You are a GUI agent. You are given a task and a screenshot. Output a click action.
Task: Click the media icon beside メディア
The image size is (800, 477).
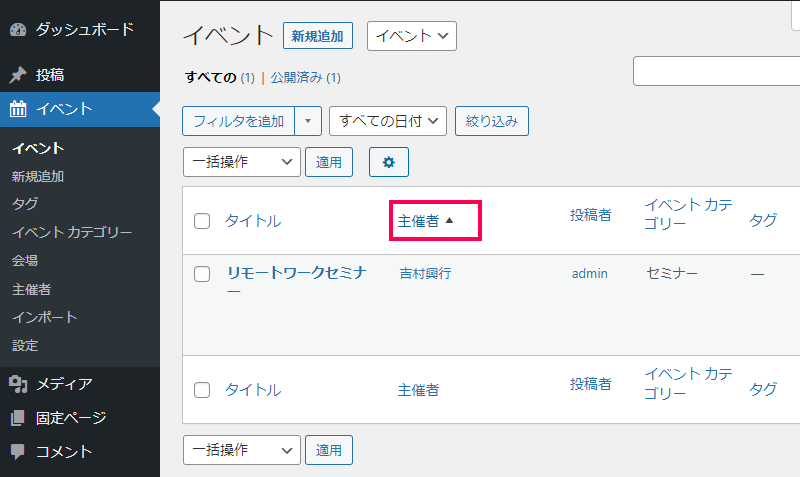pyautogui.click(x=18, y=384)
